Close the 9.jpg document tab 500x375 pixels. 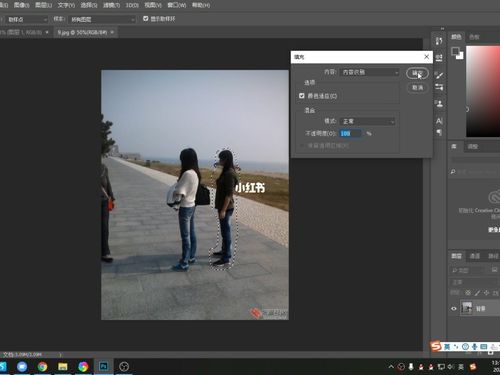tap(112, 32)
